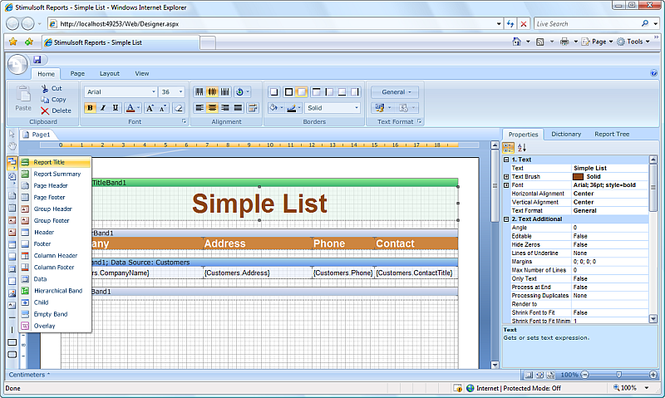Choose Report Title from bands menu
Screen dimensions: 665x398
[x=55, y=162]
